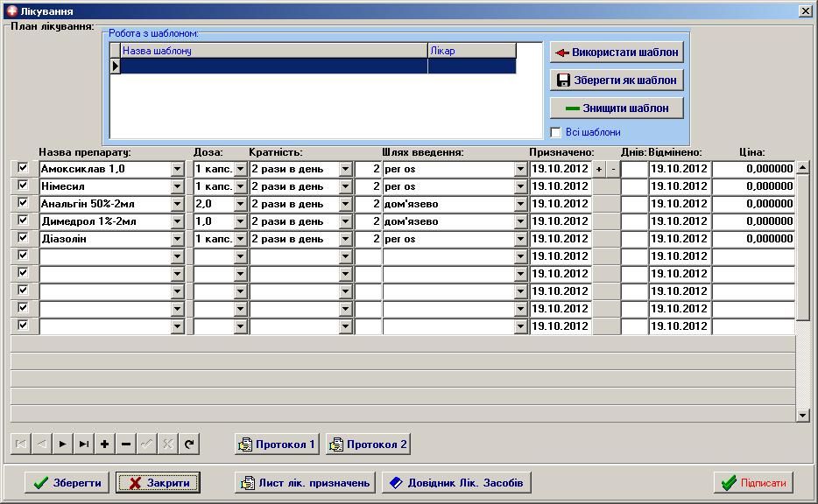Uncheck the Анальгін 50%-2мл row checkbox
818x504 pixels.
tap(23, 203)
